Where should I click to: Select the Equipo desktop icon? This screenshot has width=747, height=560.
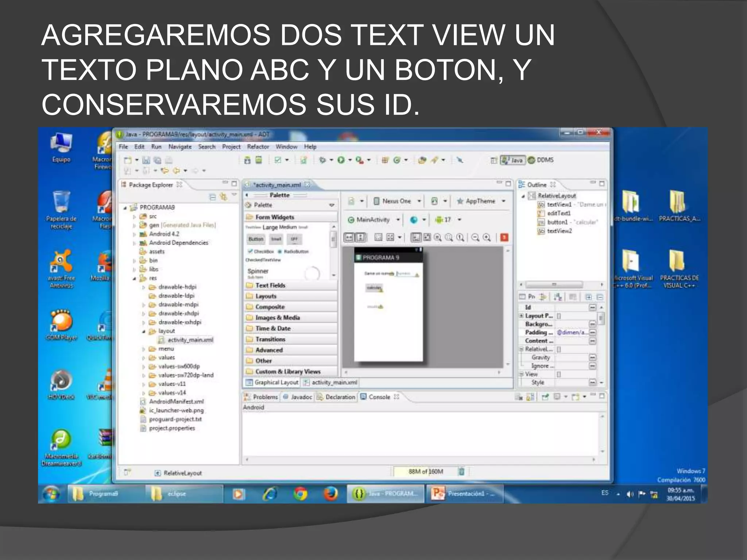(x=61, y=148)
